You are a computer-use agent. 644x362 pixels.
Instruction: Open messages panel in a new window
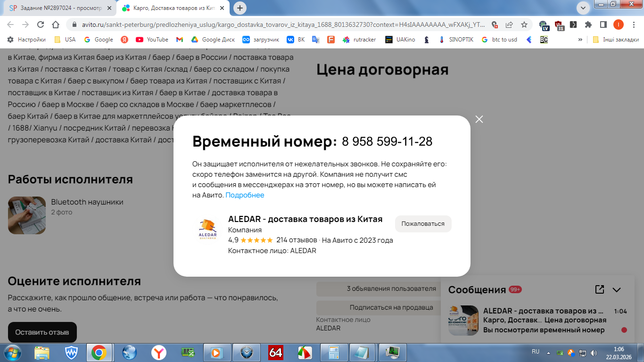600,289
